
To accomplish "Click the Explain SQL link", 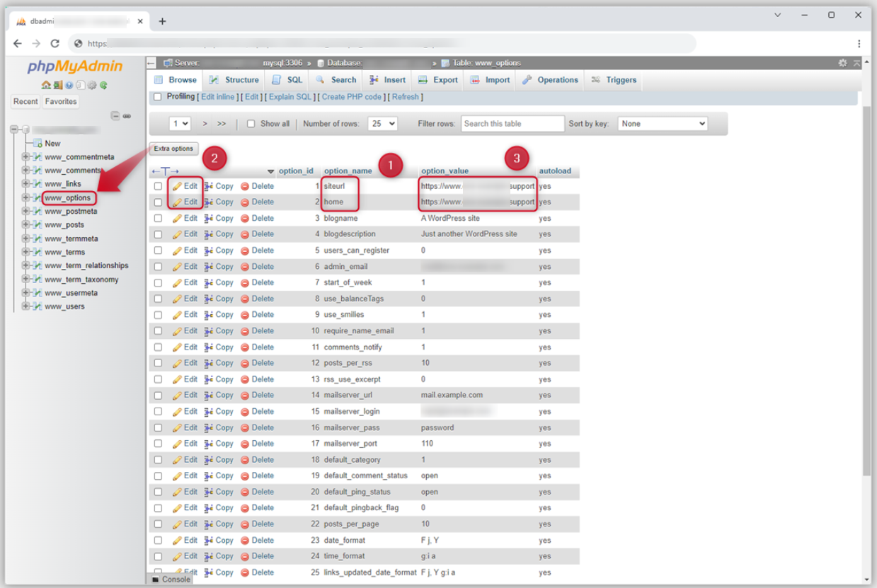I will pos(290,97).
